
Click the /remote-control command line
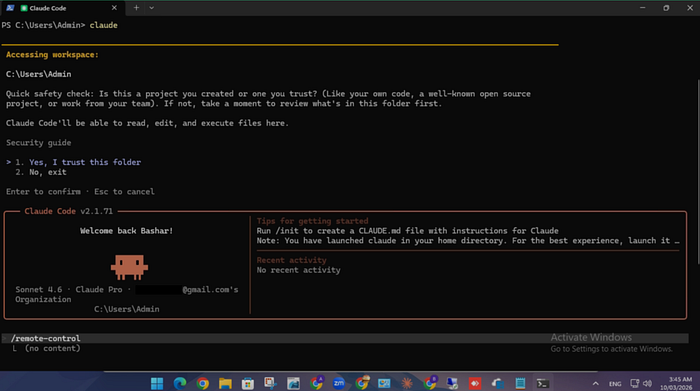(345, 338)
